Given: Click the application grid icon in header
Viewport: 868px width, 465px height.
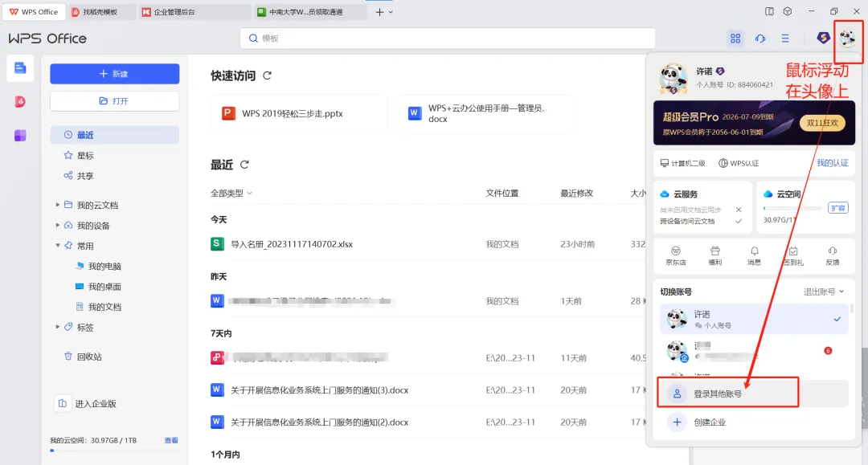Looking at the screenshot, I should pyautogui.click(x=735, y=39).
